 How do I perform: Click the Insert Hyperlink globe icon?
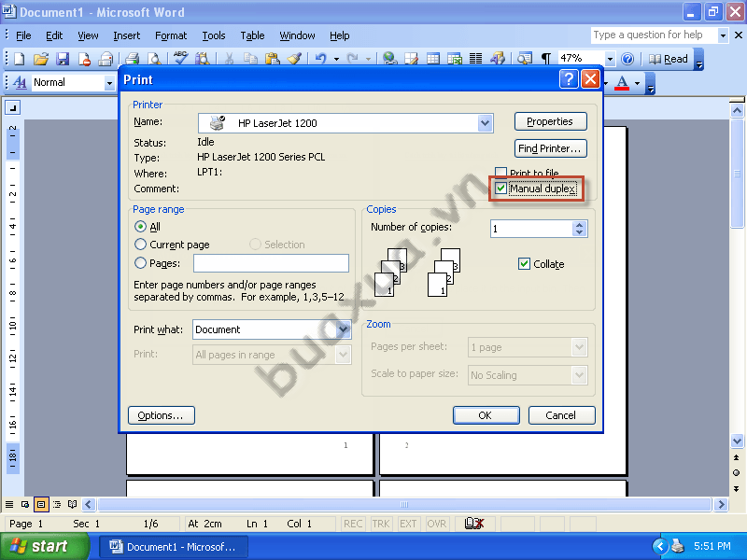[389, 59]
